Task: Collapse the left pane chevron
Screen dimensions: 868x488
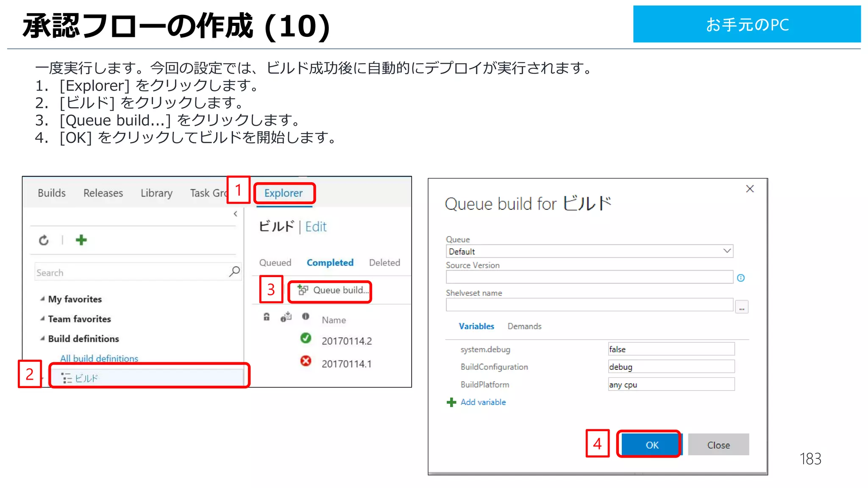Action: [236, 214]
